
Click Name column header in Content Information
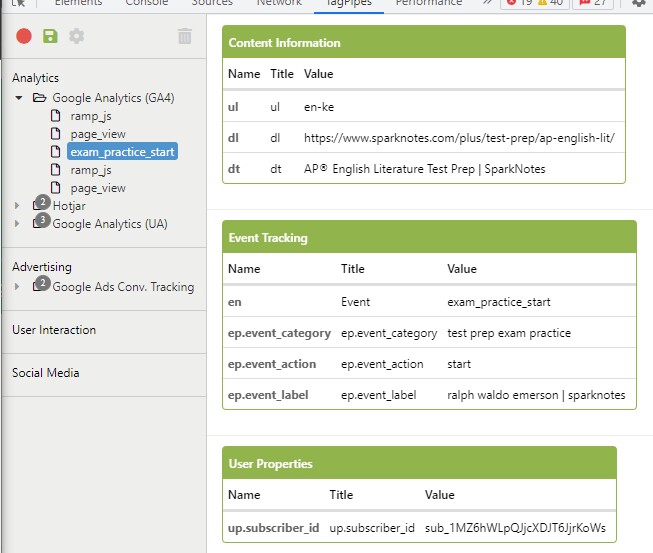coord(244,74)
